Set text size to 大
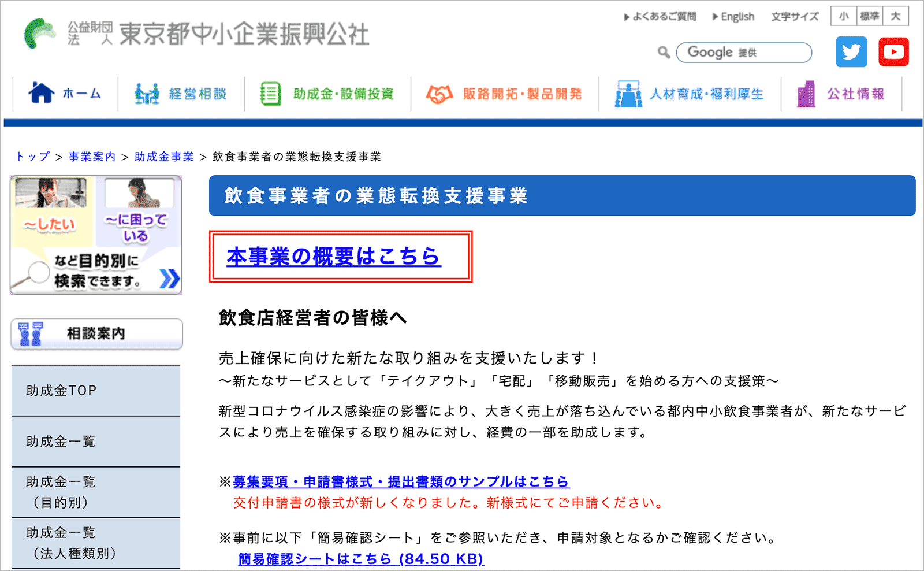The height and width of the screenshot is (571, 924). (x=895, y=16)
